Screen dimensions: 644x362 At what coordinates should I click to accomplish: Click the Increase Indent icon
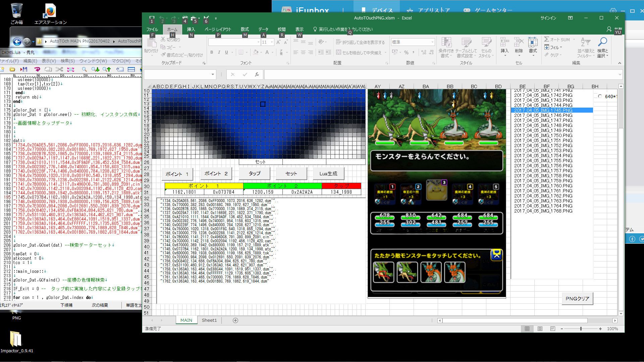click(x=328, y=53)
